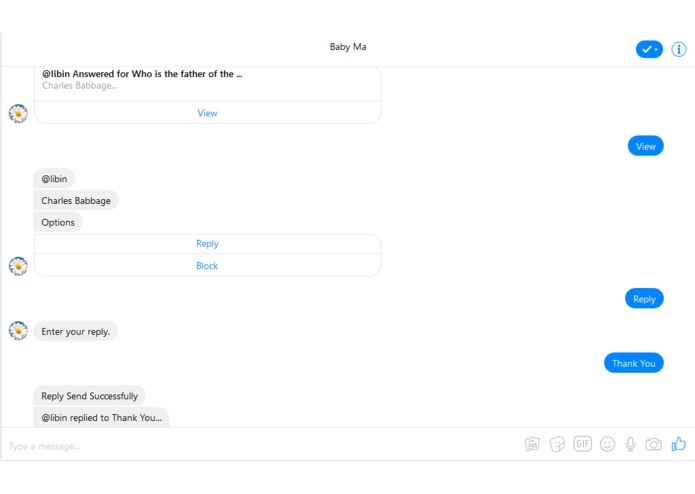The image size is (695, 494).
Task: Send a thumbs-up like
Action: [x=679, y=443]
